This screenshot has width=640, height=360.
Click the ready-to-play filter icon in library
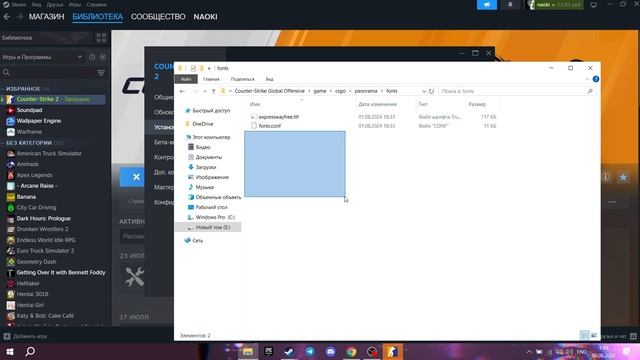[x=102, y=57]
